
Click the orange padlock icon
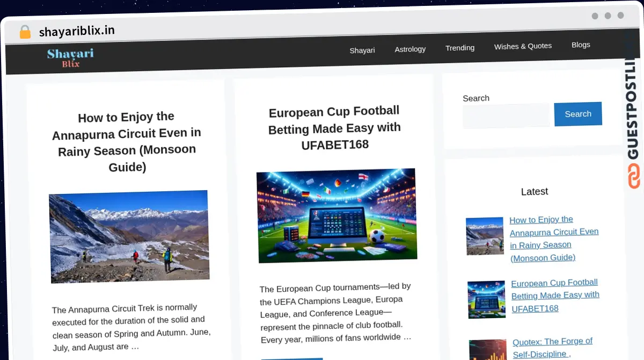[25, 32]
